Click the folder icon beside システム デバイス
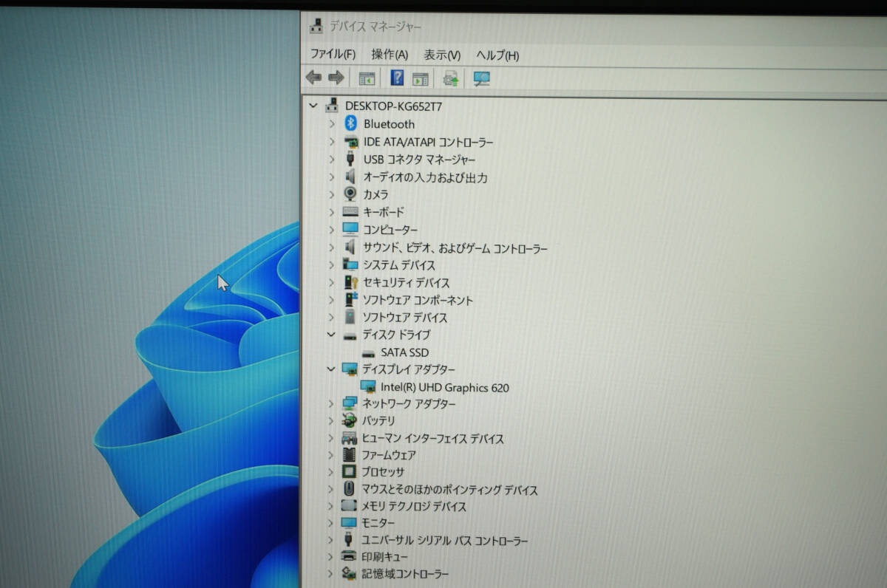This screenshot has width=887, height=588. [x=350, y=264]
